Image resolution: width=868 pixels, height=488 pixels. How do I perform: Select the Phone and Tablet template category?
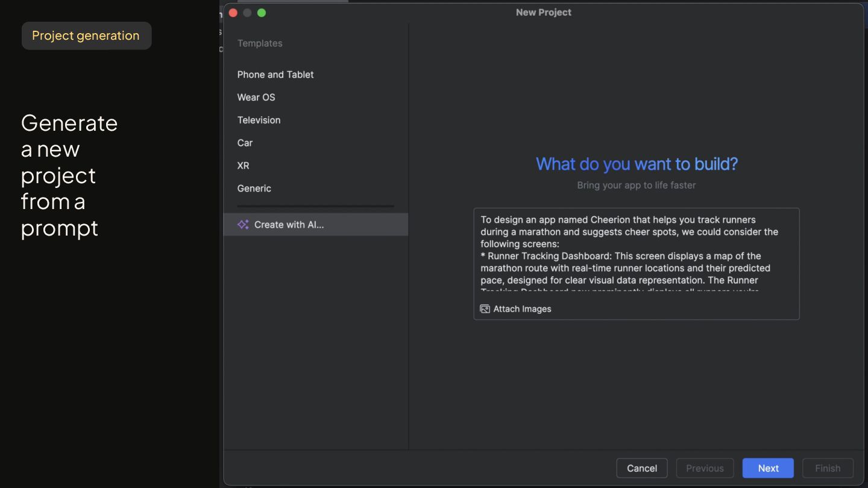275,75
